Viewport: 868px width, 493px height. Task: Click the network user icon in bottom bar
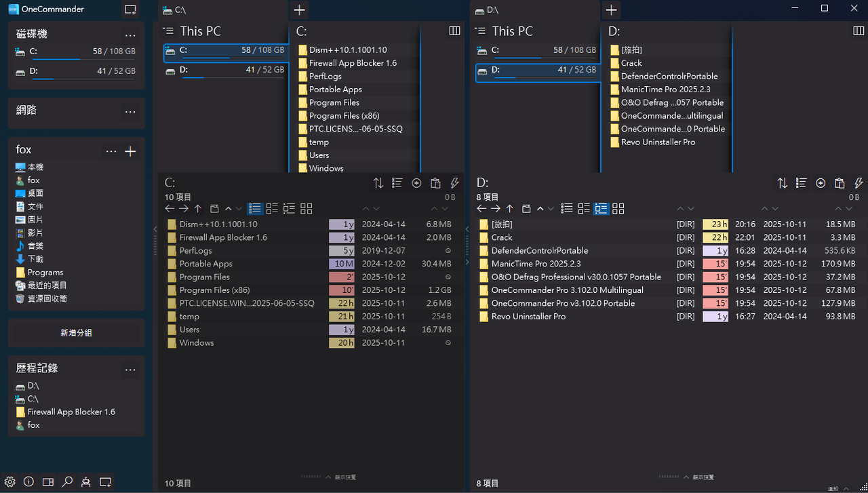[86, 482]
